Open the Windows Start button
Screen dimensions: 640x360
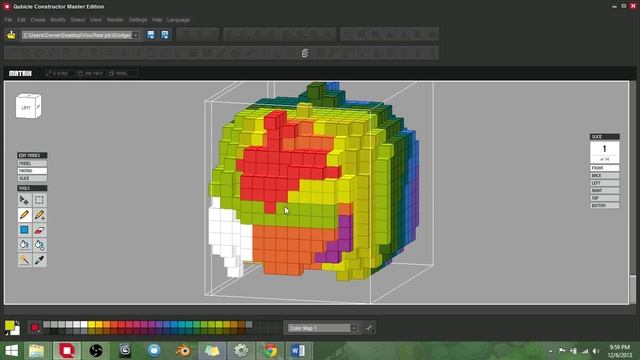click(11, 351)
